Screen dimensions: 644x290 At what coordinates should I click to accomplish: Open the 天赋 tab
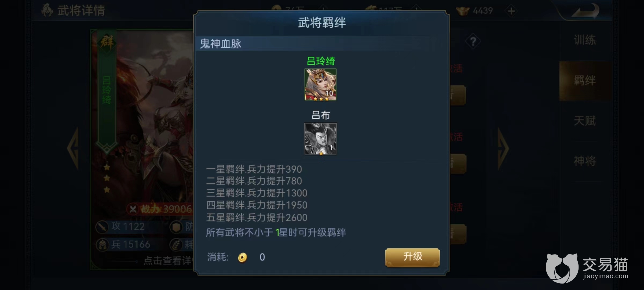point(585,121)
